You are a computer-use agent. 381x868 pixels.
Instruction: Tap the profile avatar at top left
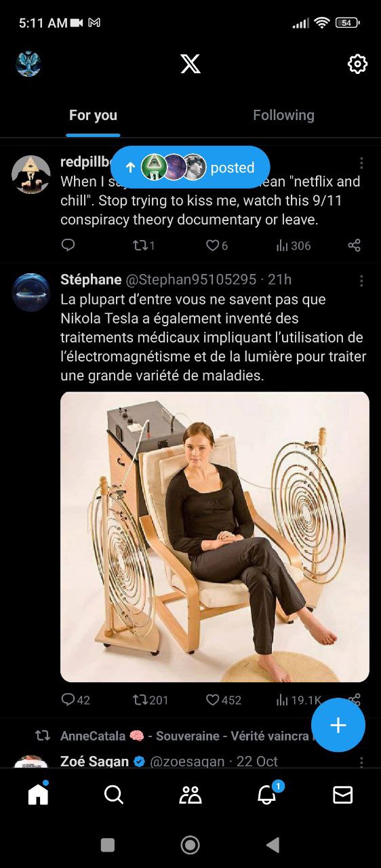(28, 64)
